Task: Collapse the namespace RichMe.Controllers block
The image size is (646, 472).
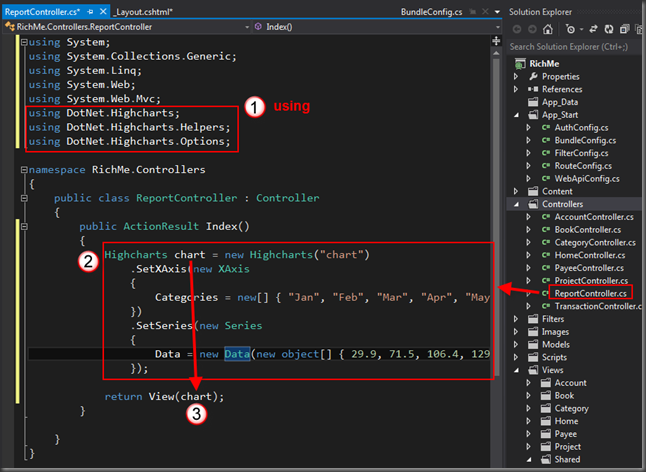Action: (24, 169)
